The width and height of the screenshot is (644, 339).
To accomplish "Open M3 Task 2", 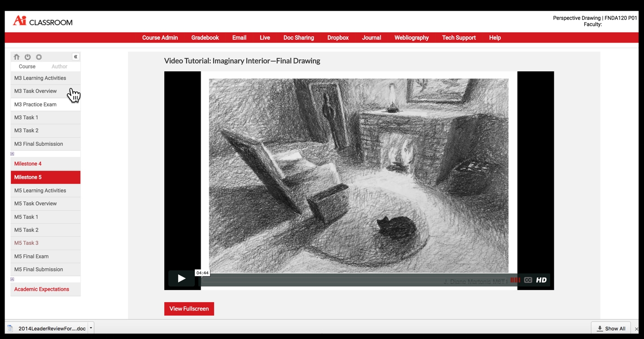I will [45, 130].
